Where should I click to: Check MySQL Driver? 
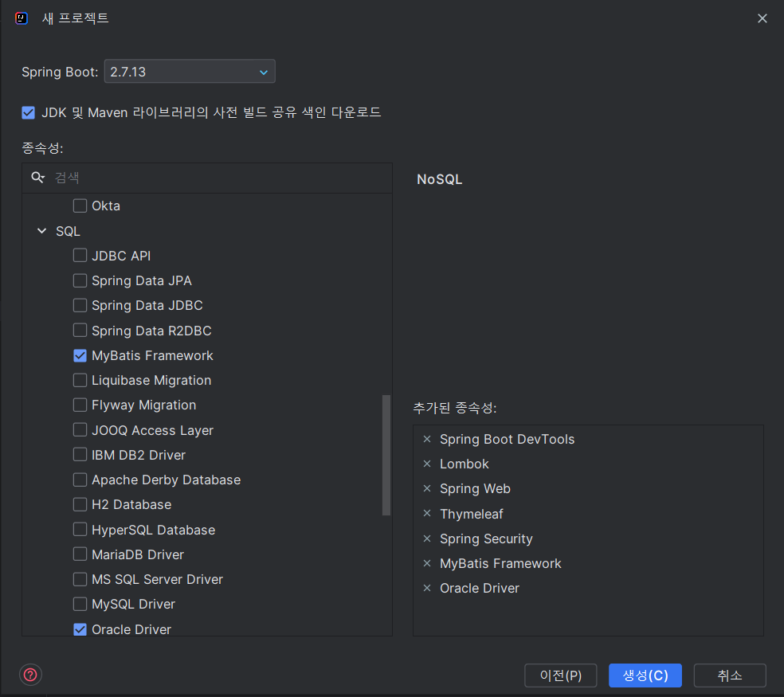point(80,604)
